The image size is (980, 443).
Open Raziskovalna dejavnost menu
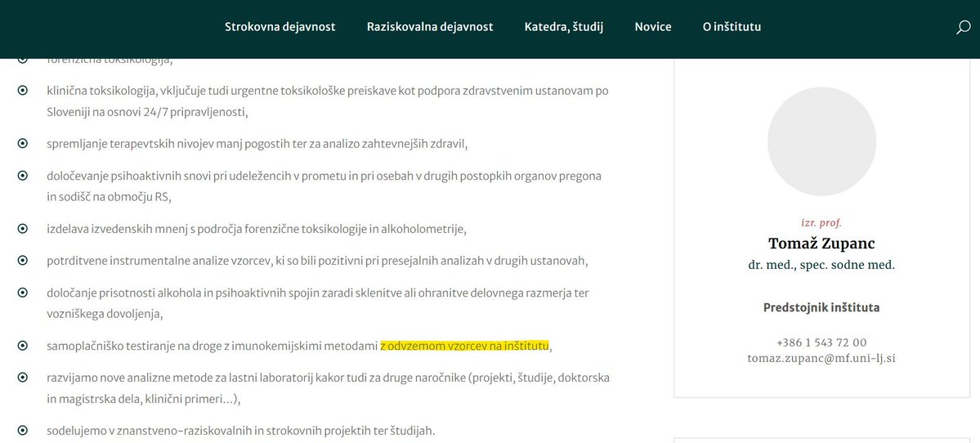(x=430, y=27)
